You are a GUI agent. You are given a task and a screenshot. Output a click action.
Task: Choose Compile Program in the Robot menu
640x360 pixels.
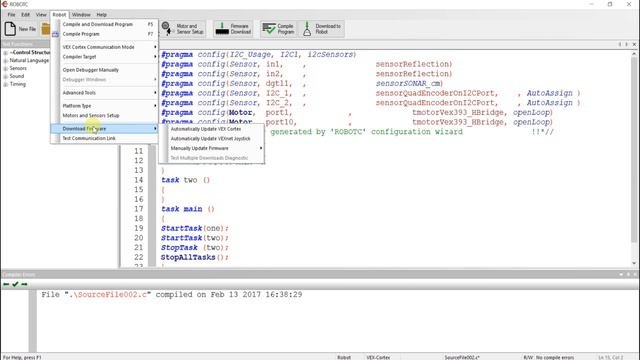tap(104, 34)
